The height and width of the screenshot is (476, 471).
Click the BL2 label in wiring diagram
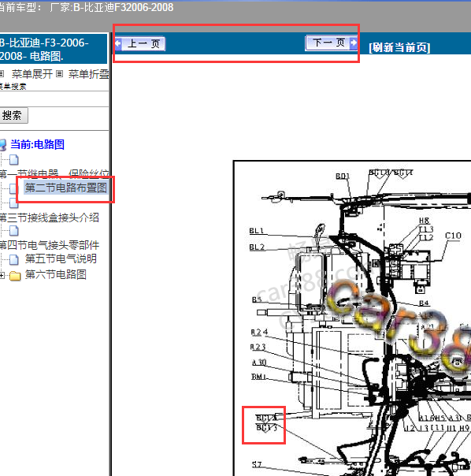coord(257,247)
